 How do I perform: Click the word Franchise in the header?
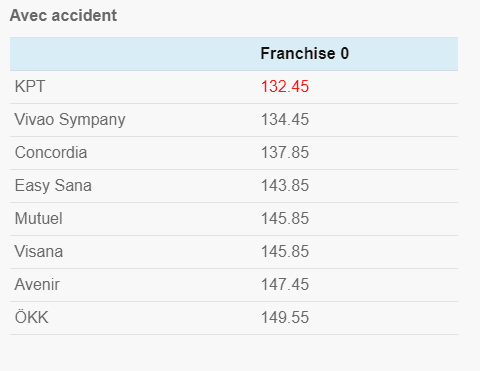[x=298, y=53]
